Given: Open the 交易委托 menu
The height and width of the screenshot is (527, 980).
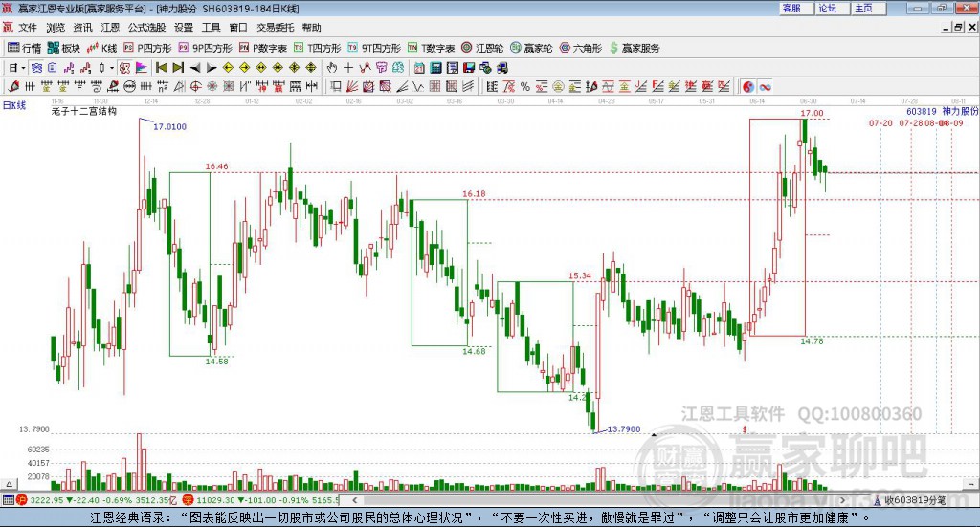Looking at the screenshot, I should click(275, 28).
